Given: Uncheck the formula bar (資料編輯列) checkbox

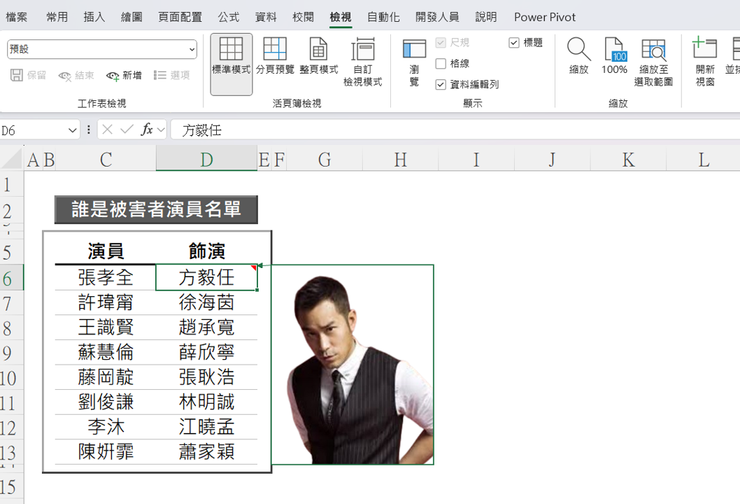Looking at the screenshot, I should coord(440,84).
